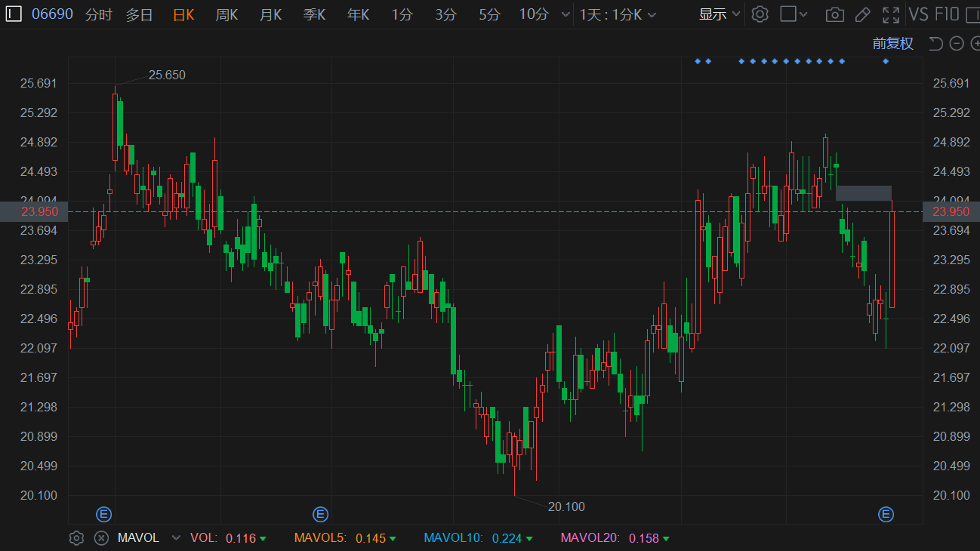
Task: Click the stock code 06690
Action: coord(52,14)
